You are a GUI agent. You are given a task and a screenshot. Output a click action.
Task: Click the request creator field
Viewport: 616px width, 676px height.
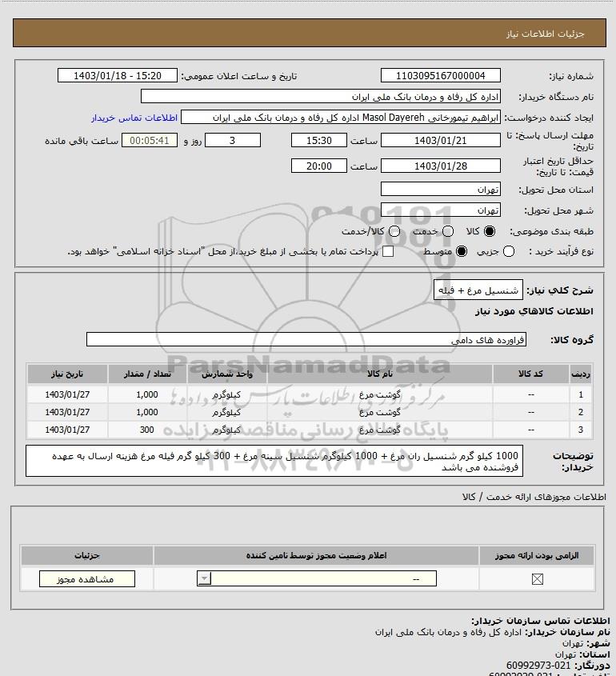(x=341, y=118)
